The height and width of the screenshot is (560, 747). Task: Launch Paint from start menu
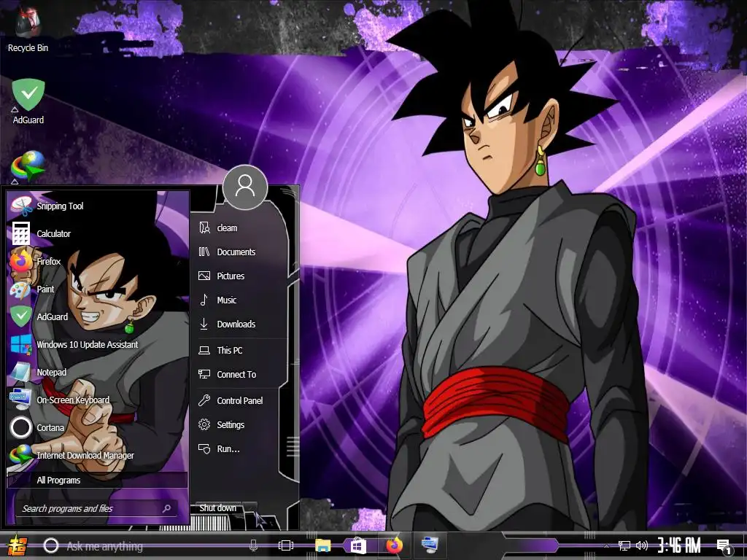97,289
